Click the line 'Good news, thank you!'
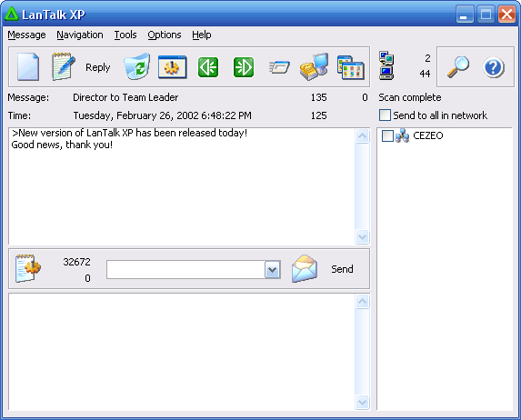The image size is (521, 420). click(x=62, y=145)
